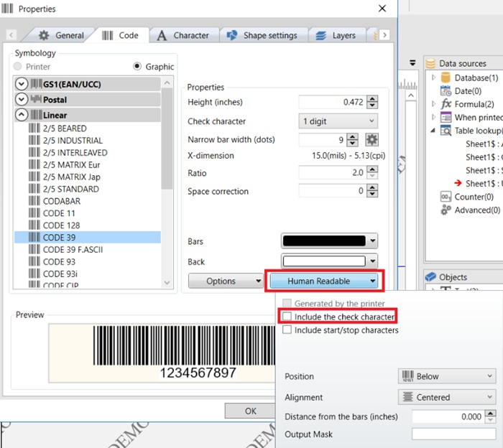The height and width of the screenshot is (448, 503).
Task: Click the Database(1) data source icon
Action: [446, 78]
